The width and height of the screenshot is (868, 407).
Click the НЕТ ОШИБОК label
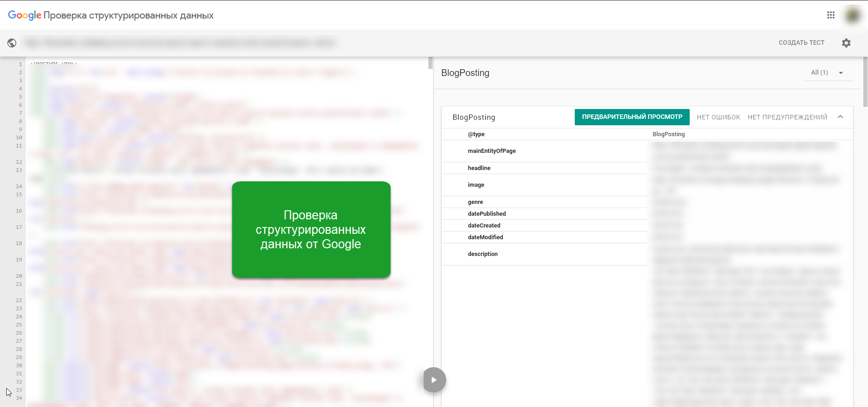coord(718,117)
